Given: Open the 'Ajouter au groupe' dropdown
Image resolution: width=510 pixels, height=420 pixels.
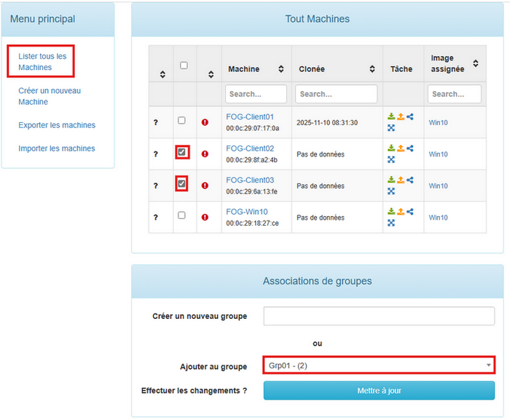Looking at the screenshot, I should pos(378,365).
